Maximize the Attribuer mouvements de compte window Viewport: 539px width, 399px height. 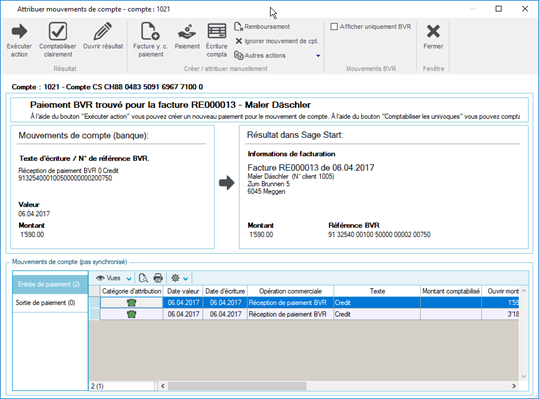498,9
